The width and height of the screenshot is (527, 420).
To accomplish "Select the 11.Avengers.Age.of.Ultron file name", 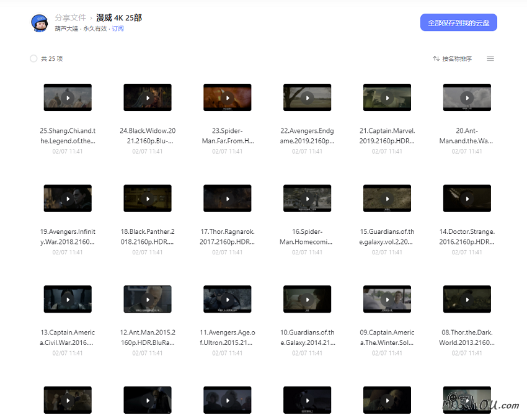I will [x=227, y=337].
